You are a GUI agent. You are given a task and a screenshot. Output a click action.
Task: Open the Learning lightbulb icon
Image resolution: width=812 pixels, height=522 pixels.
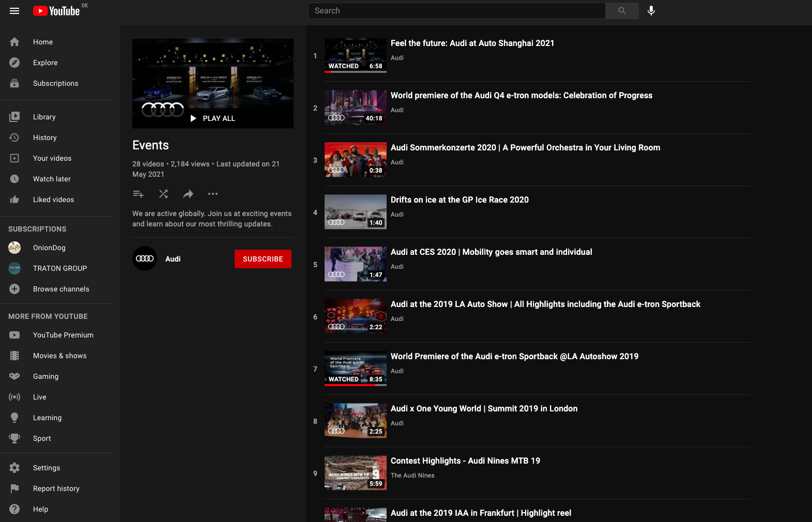click(x=14, y=418)
